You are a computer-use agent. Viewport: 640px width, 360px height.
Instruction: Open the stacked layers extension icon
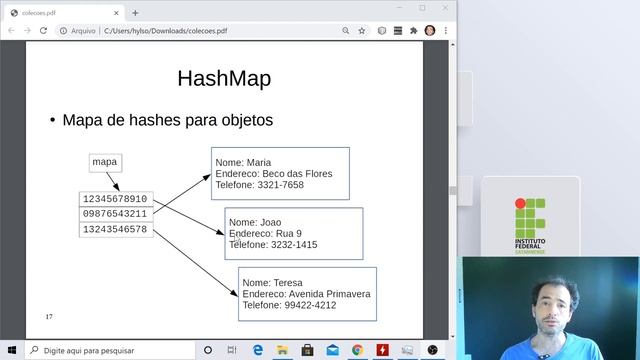tap(398, 31)
